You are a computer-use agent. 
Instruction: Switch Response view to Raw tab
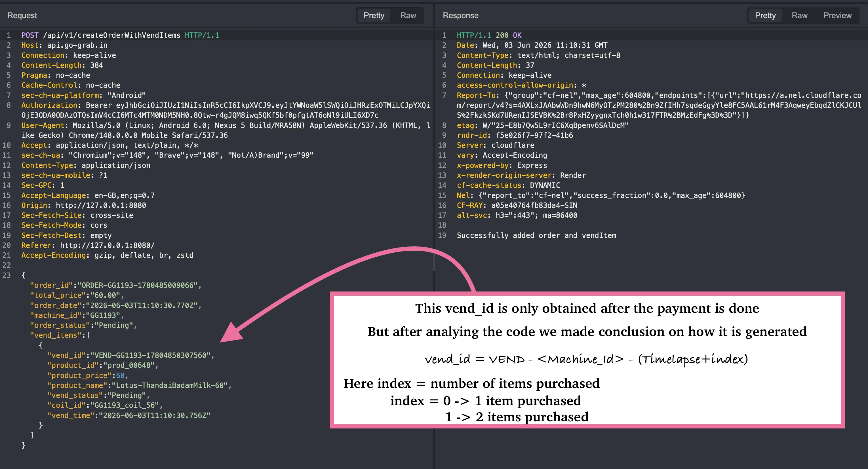(x=799, y=16)
